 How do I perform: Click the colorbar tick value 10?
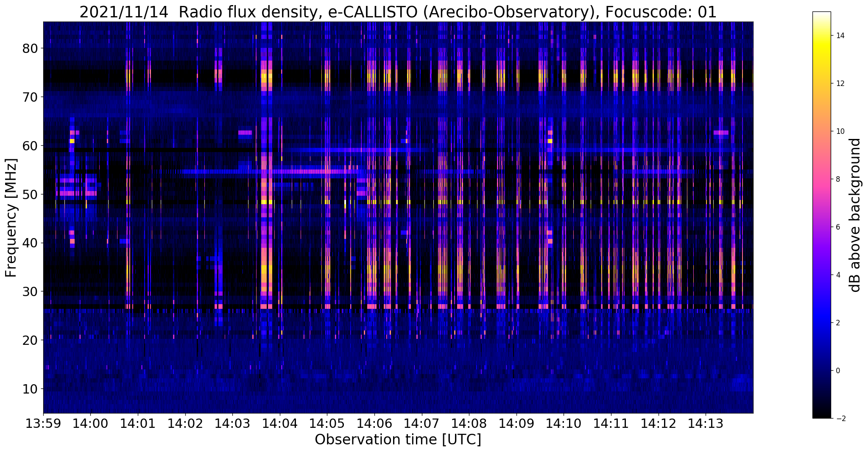(840, 131)
